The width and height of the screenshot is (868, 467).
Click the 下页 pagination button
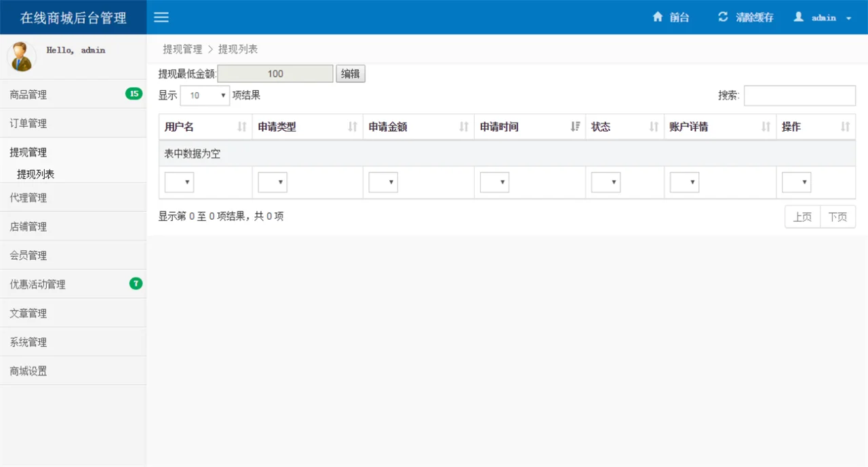[x=837, y=217]
